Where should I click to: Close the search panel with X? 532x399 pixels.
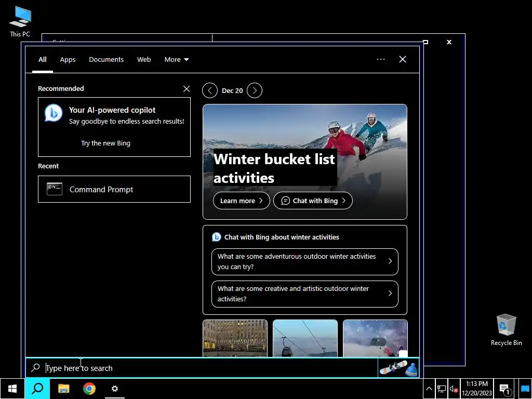tap(403, 59)
